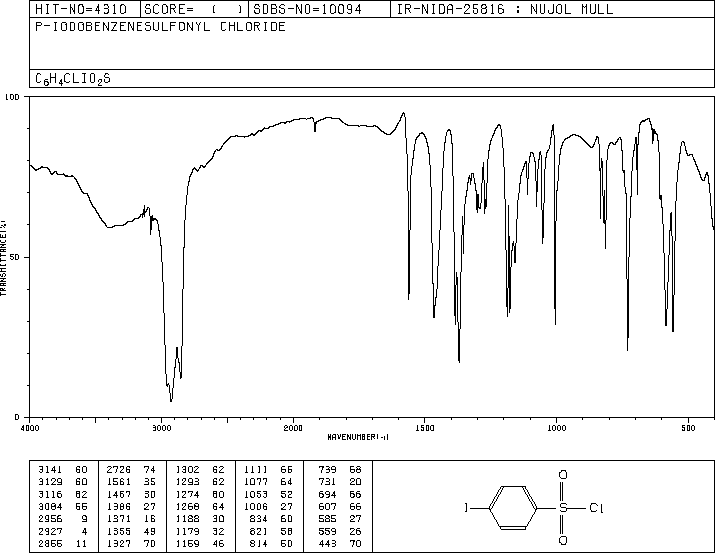Click the 3141 peak entry in table

[62, 470]
